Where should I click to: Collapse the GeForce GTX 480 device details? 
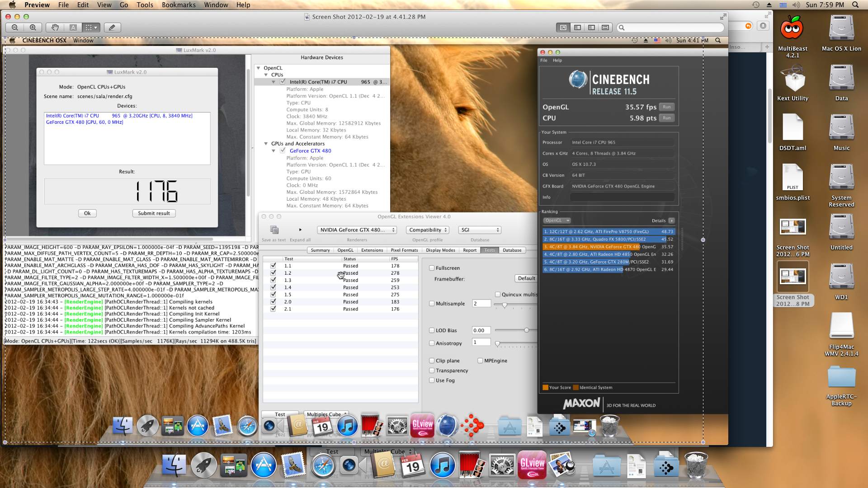click(x=273, y=151)
